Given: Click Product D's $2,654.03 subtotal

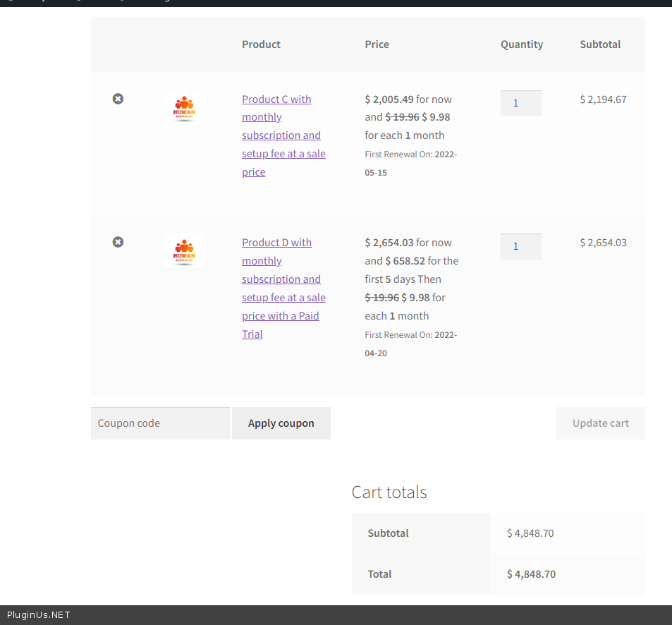Looking at the screenshot, I should pos(603,243).
